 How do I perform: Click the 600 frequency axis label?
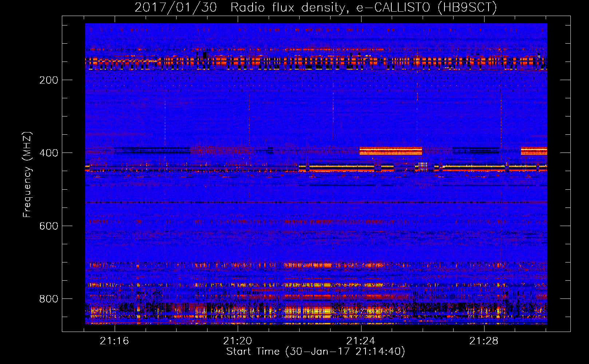[49, 226]
